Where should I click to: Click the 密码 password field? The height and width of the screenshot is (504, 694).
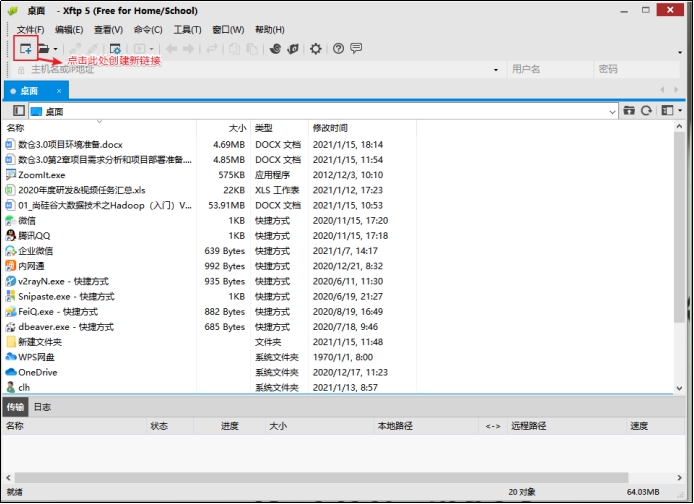tap(636, 69)
